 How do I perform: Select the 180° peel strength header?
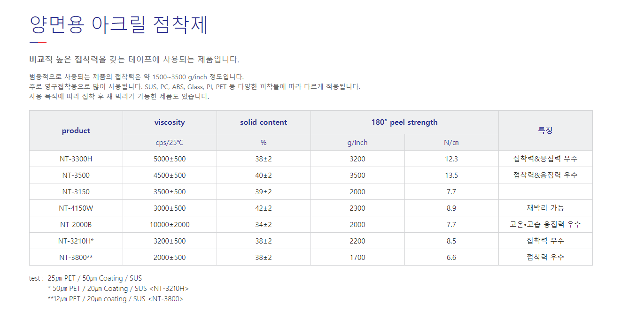pos(404,122)
